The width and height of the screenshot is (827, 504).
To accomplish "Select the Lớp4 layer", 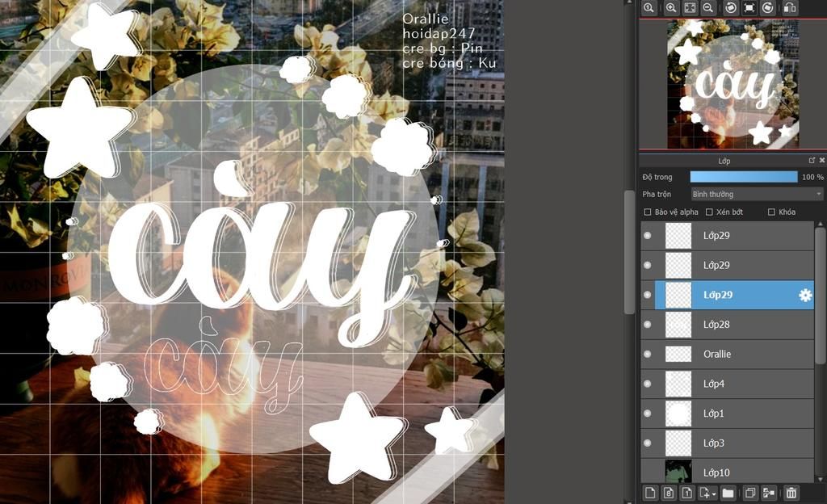I will (728, 384).
